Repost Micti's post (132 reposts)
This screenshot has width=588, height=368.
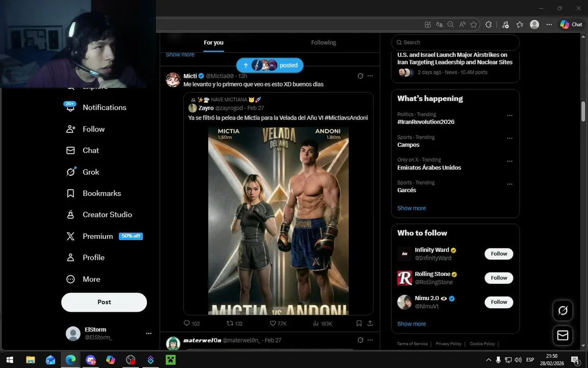[x=235, y=324]
